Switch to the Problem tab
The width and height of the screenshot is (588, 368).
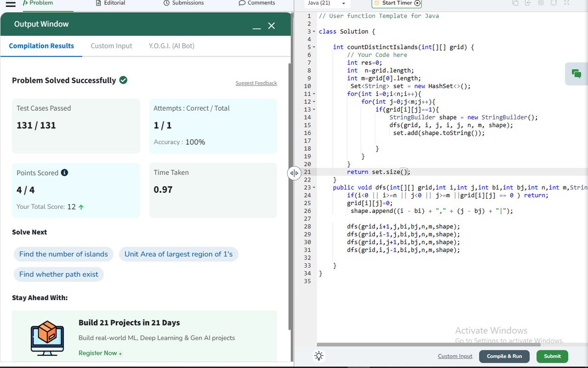point(38,3)
